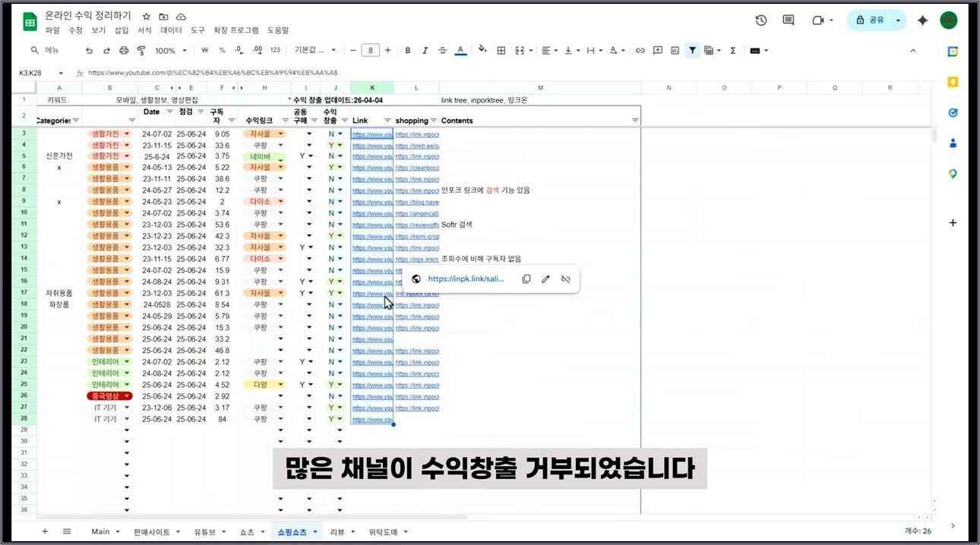Apply bold formatting
The image size is (980, 545).
point(407,51)
